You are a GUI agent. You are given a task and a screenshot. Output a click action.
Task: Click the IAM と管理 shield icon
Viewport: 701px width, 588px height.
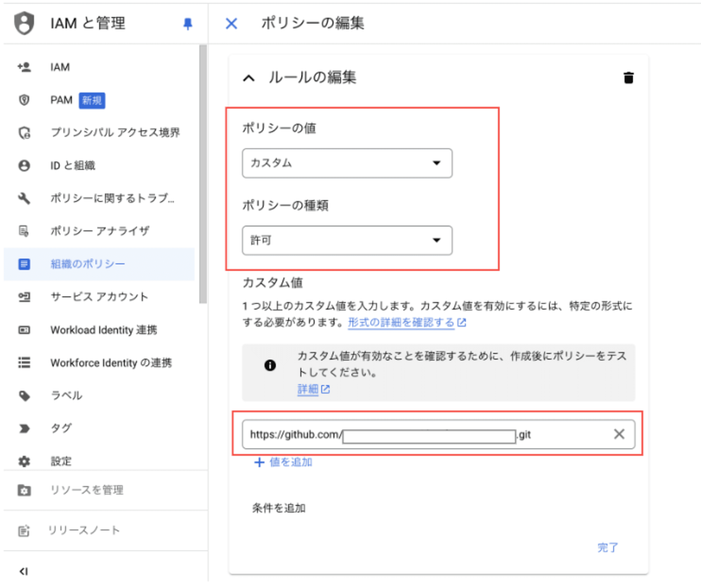point(24,23)
